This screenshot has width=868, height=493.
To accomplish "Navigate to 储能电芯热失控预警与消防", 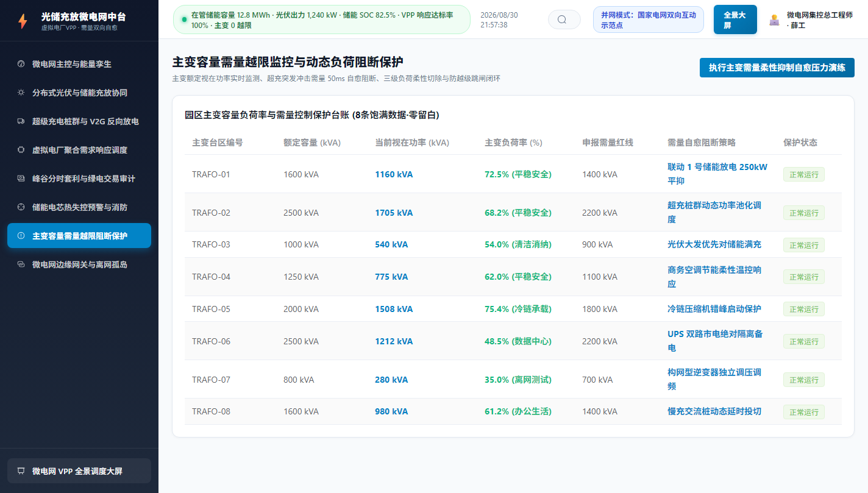I will (79, 207).
